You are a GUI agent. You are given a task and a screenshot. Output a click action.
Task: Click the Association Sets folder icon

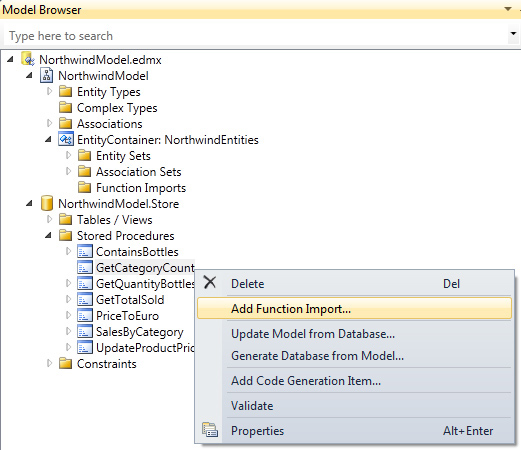[x=84, y=171]
